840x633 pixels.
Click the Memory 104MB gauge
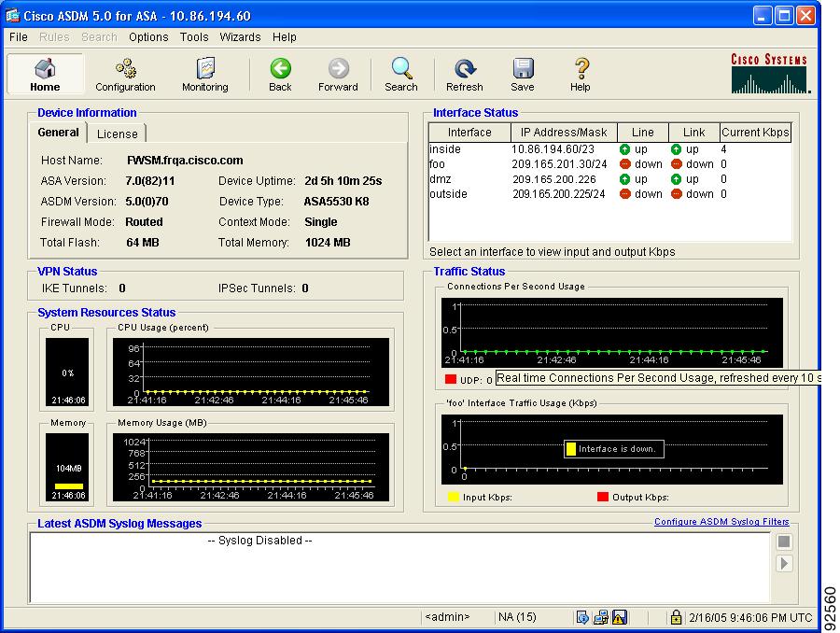(x=67, y=468)
